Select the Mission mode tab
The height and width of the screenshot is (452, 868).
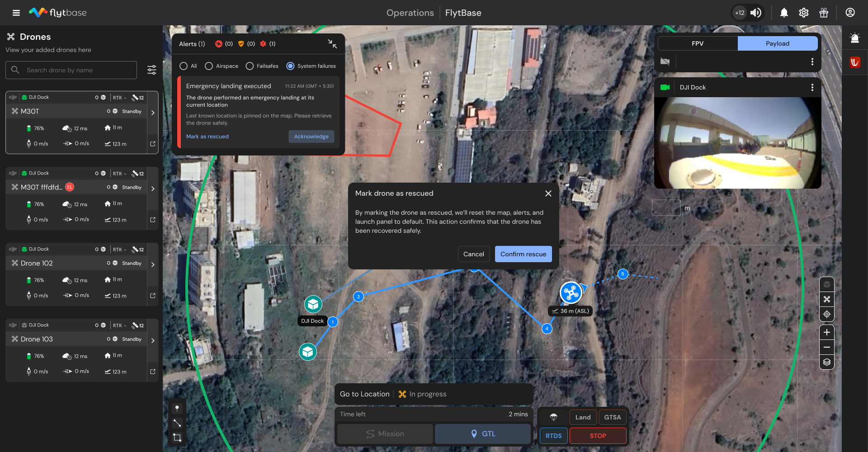point(385,434)
